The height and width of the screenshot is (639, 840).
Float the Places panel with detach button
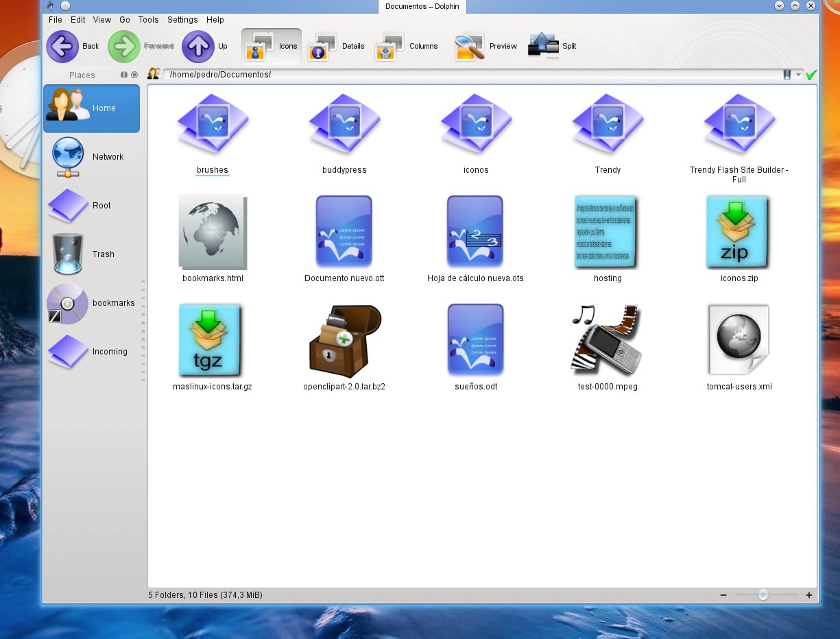pos(124,75)
